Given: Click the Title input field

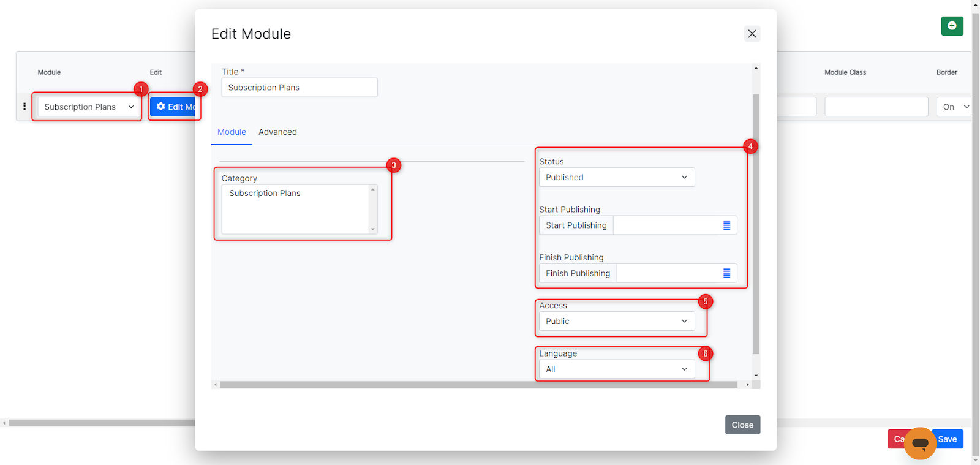Looking at the screenshot, I should tap(299, 88).
